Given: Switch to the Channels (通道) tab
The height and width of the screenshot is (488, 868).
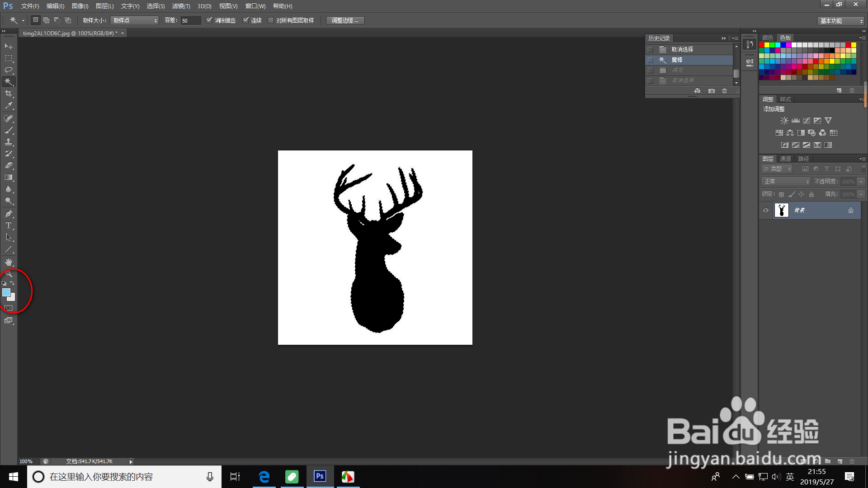Looking at the screenshot, I should (x=786, y=159).
